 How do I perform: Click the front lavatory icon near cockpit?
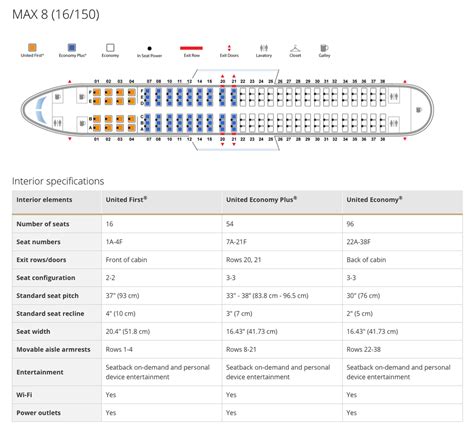(x=57, y=123)
